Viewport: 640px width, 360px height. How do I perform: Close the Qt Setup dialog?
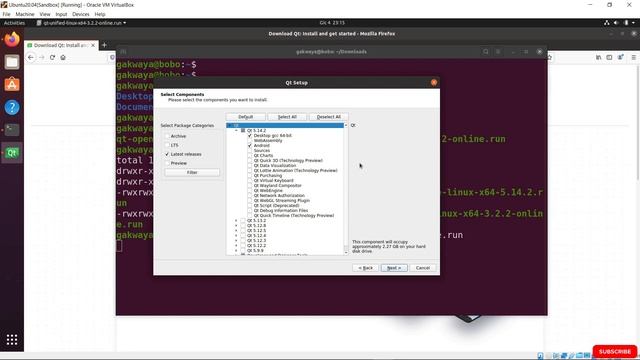click(433, 82)
